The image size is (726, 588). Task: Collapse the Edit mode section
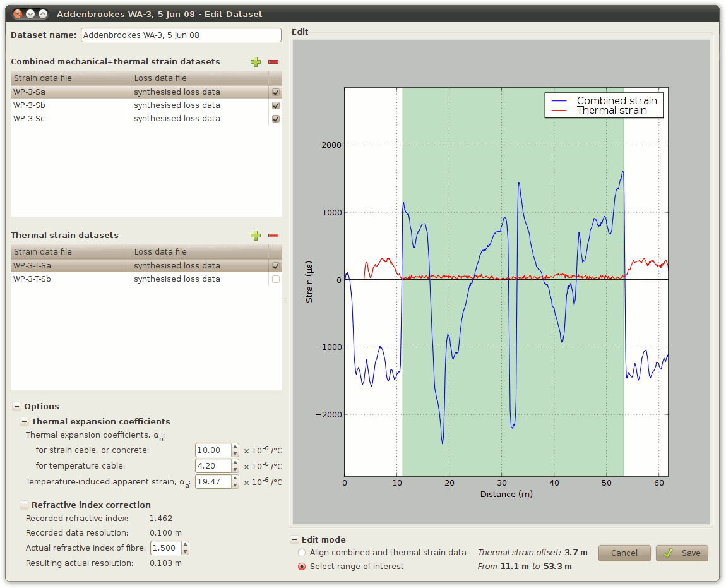tap(294, 540)
